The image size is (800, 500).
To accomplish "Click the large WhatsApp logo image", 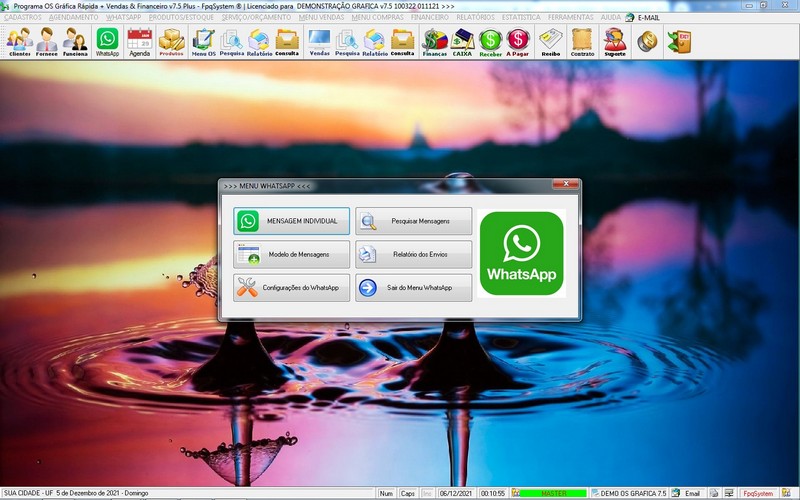I will click(x=521, y=253).
